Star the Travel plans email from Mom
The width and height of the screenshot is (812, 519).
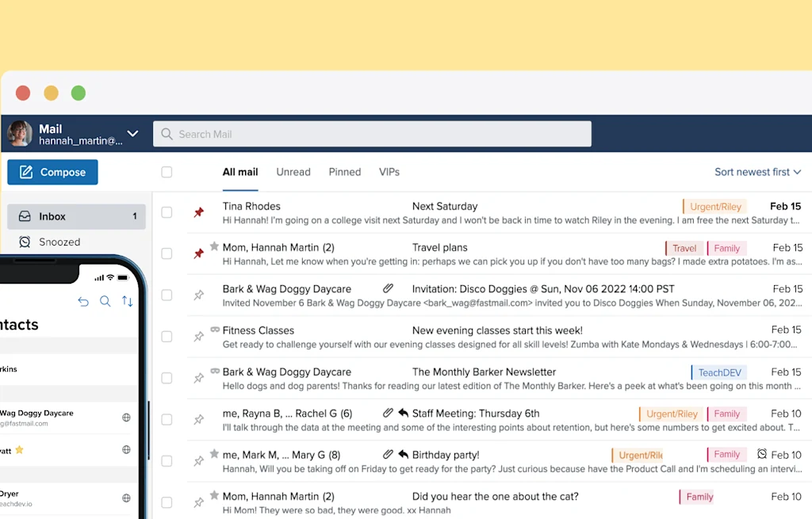(215, 246)
